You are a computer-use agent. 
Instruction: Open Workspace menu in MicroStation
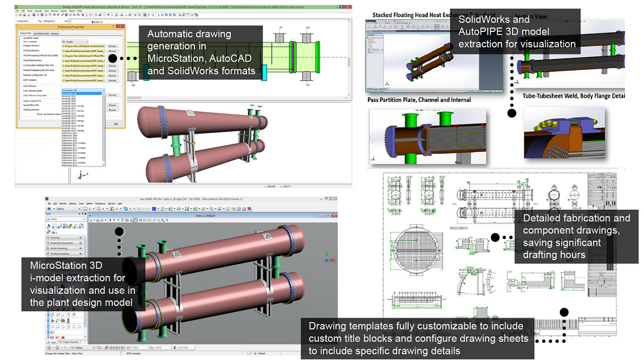click(x=100, y=204)
